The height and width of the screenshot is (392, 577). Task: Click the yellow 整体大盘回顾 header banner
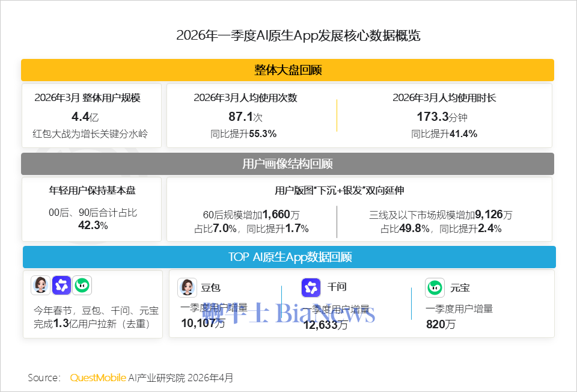point(287,70)
